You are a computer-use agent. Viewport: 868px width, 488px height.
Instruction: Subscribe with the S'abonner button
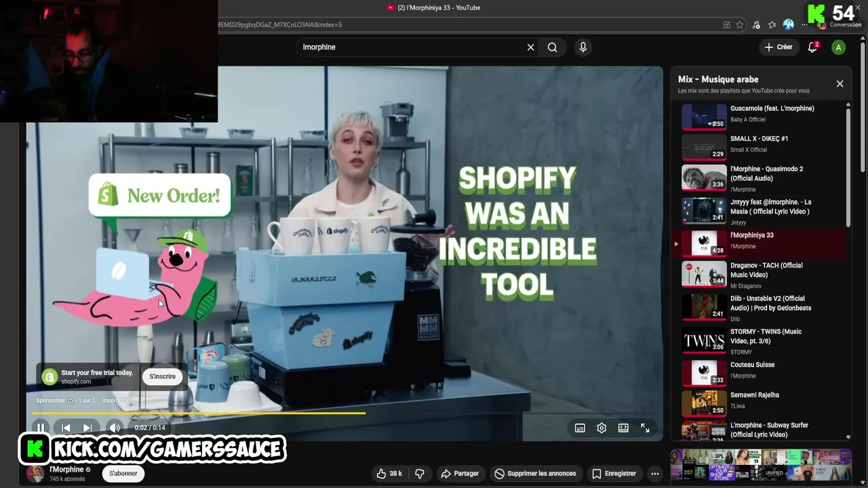123,474
